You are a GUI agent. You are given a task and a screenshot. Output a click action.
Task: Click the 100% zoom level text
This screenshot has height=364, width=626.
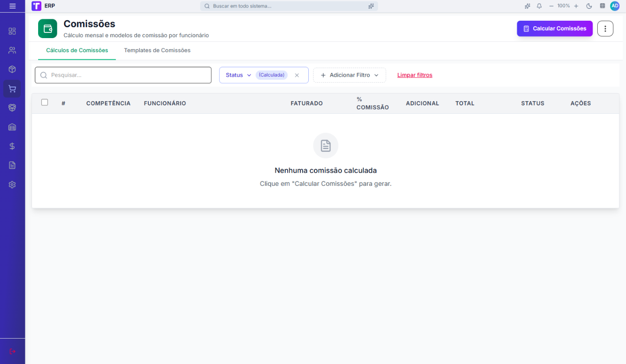click(x=563, y=6)
